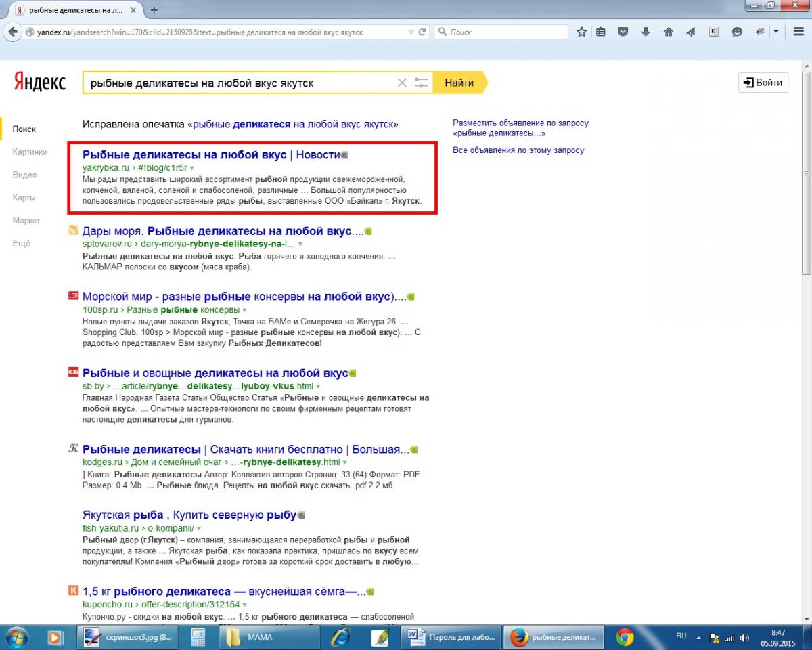Open the Word document 'Пароль для лабо...' in taskbar
This screenshot has height=650, width=812.
tap(450, 637)
